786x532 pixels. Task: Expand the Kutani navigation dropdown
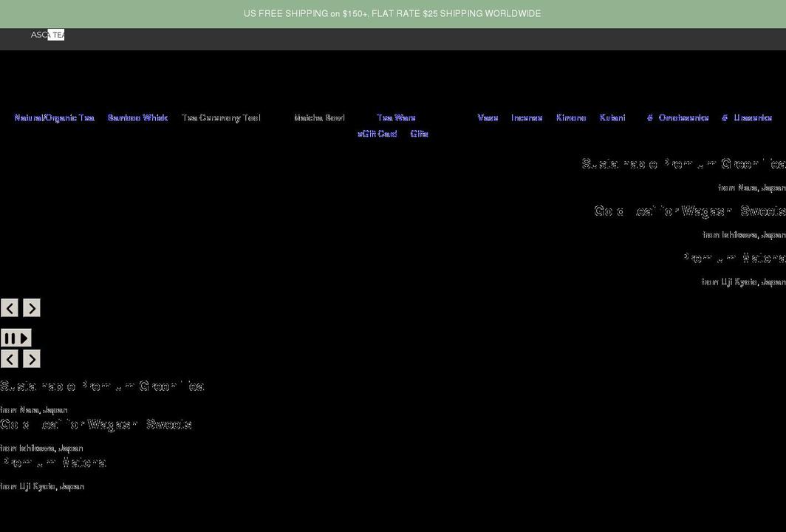(x=612, y=117)
